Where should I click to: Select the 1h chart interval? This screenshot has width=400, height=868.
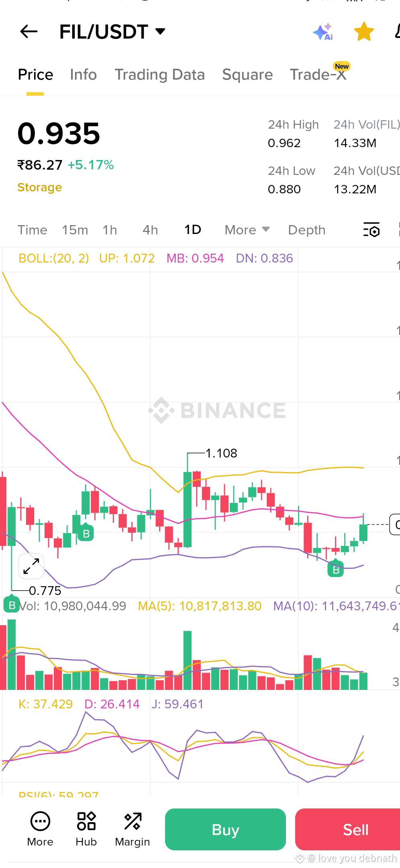click(x=110, y=230)
